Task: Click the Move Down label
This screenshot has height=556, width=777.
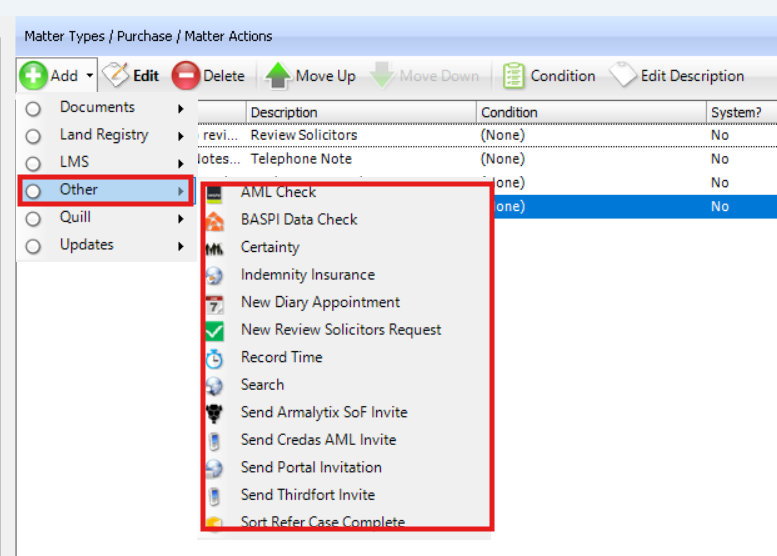Action: tap(439, 76)
